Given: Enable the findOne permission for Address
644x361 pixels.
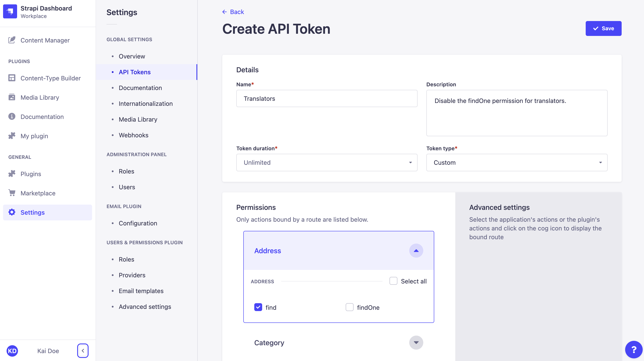Looking at the screenshot, I should (x=349, y=307).
